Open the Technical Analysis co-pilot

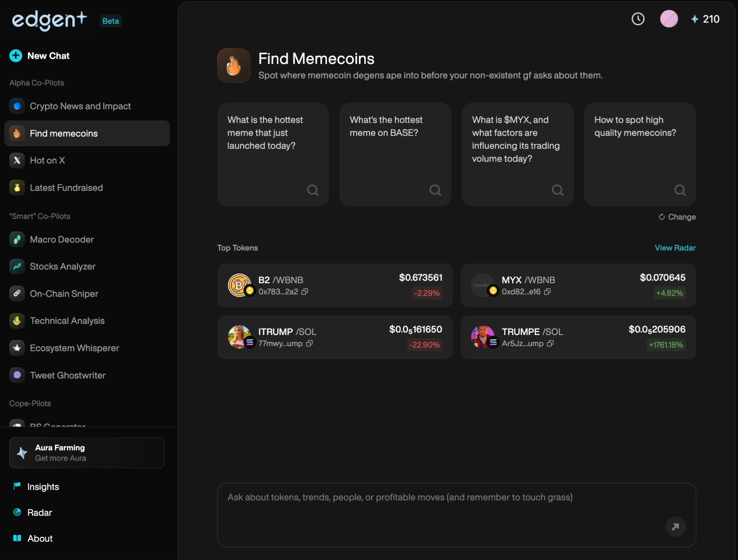click(67, 321)
